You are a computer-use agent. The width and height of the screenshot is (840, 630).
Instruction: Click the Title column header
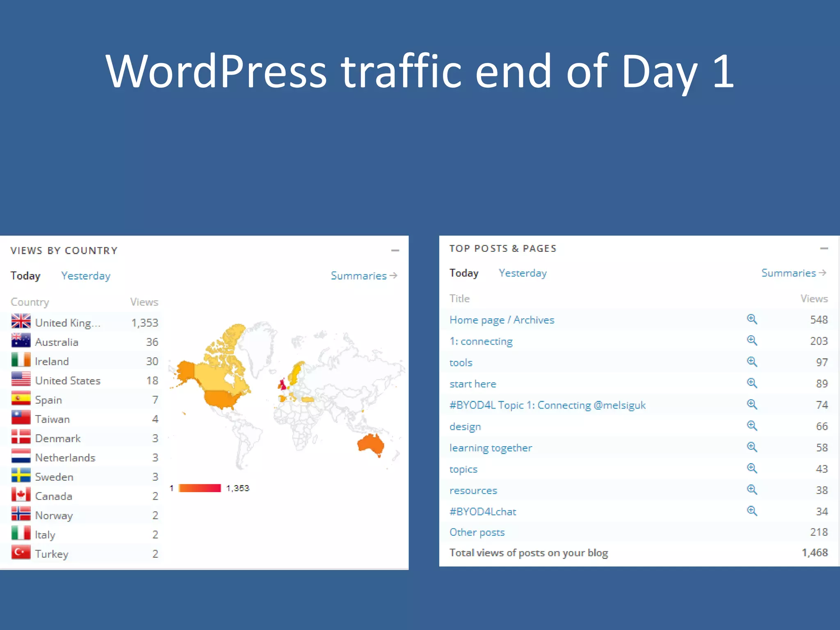click(459, 299)
